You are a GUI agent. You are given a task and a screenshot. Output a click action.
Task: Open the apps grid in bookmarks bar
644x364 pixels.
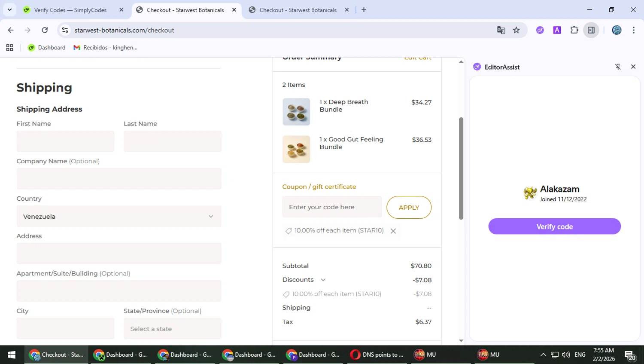point(9,48)
